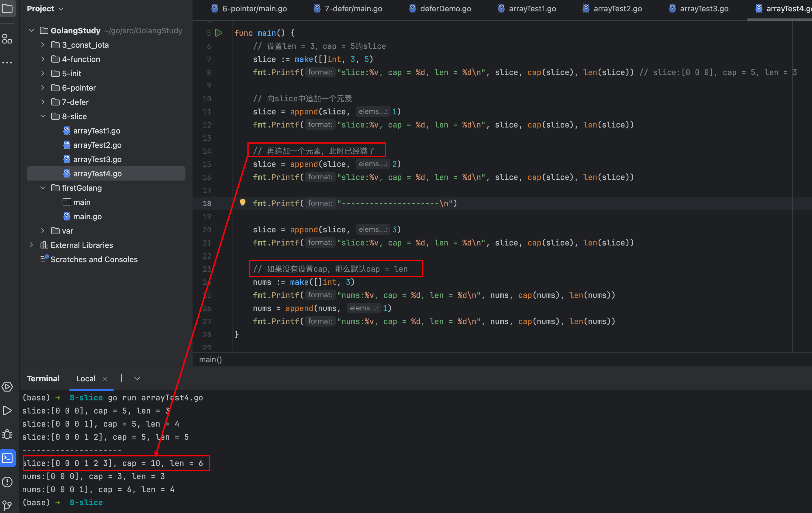Open the Problems tool window icon
The width and height of the screenshot is (812, 513).
click(7, 482)
